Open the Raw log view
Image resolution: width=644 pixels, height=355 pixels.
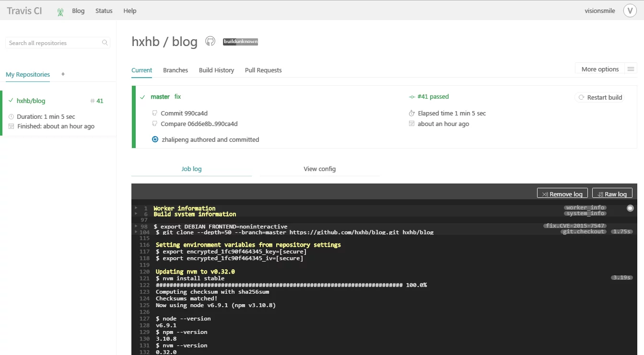pos(612,194)
